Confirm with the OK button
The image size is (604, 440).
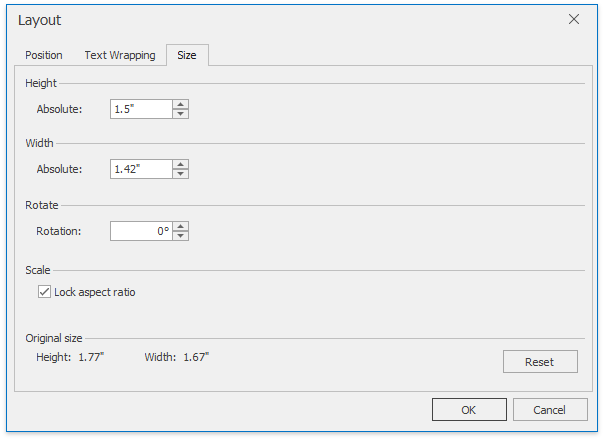pos(469,410)
